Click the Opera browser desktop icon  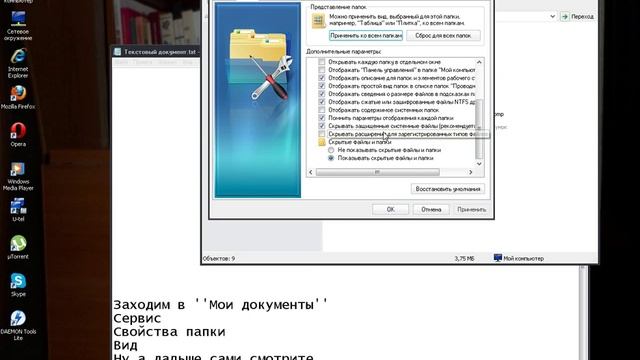pos(18,135)
